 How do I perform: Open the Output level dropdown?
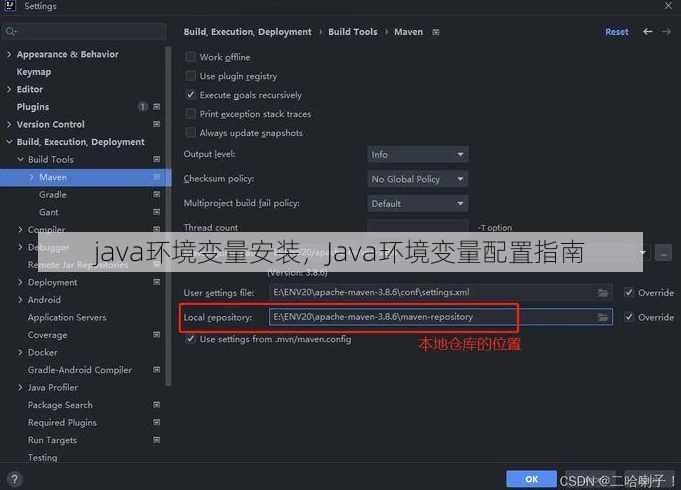click(418, 154)
